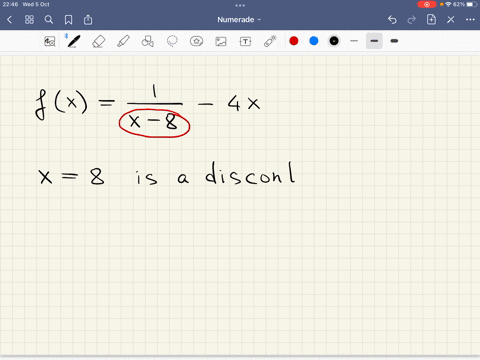The image size is (480, 360).
Task: Select the Shapes tool
Action: point(148,41)
